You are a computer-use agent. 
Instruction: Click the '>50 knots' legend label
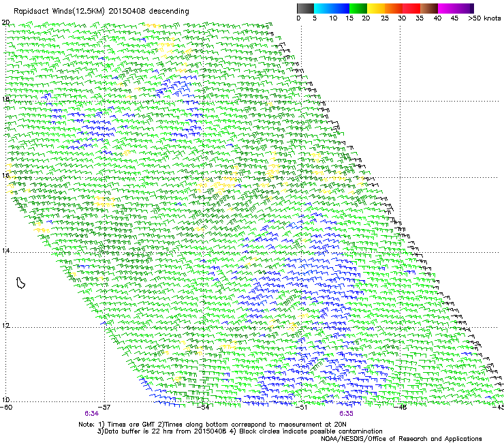click(484, 18)
